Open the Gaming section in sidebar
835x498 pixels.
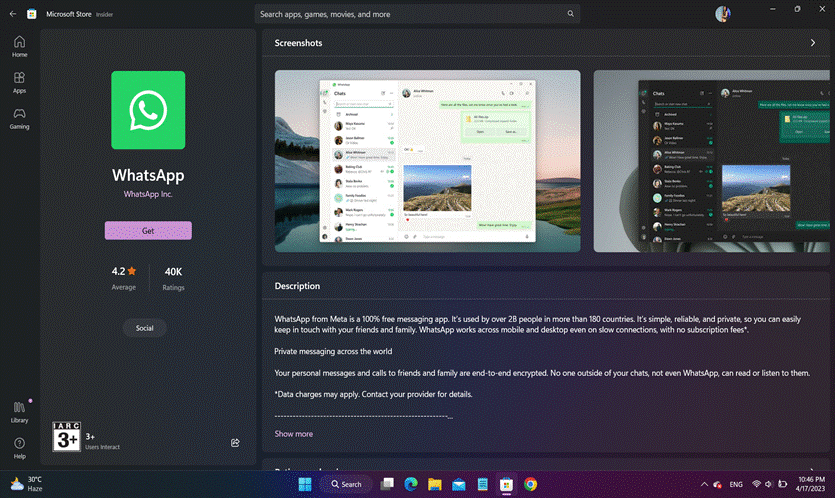tap(19, 118)
